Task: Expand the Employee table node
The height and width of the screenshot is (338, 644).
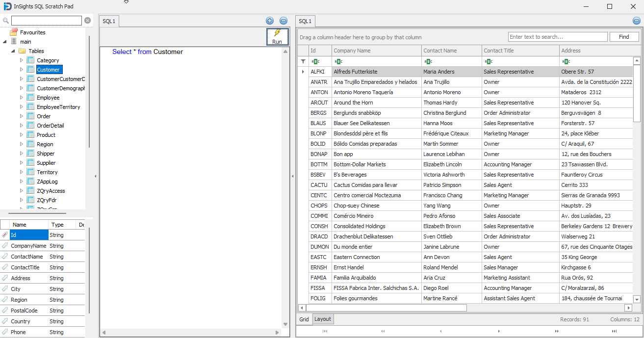Action: (x=21, y=98)
